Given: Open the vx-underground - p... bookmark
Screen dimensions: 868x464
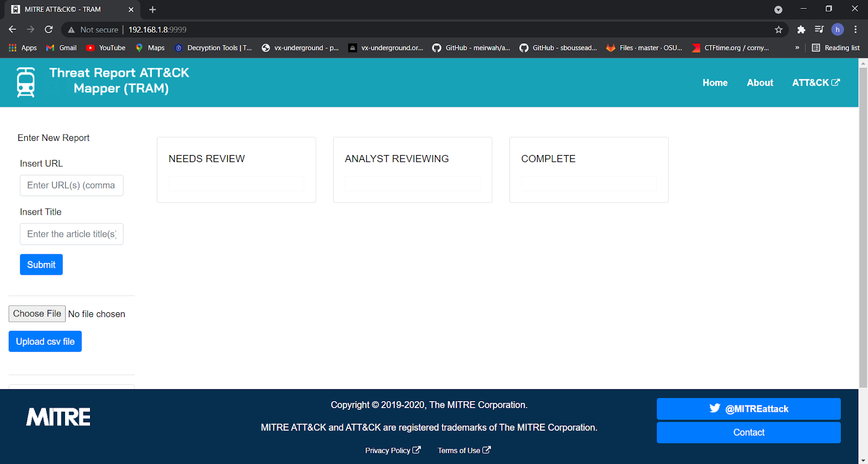Looking at the screenshot, I should (x=300, y=48).
